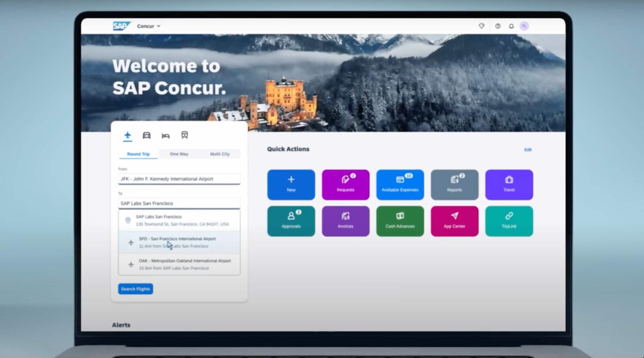Open the App Center tile
This screenshot has height=358, width=644.
point(454,221)
